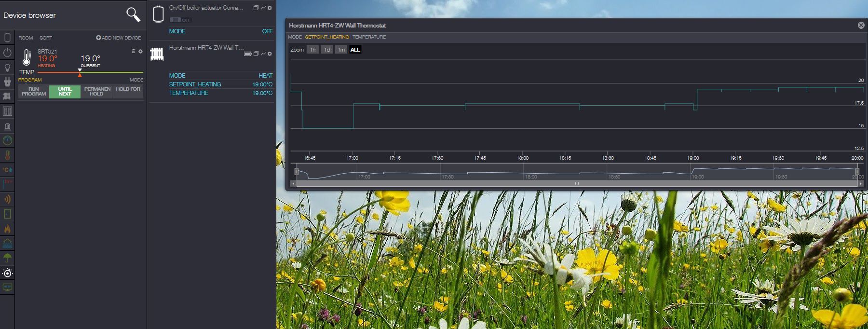Open the light bulb category in sidebar

(x=7, y=68)
